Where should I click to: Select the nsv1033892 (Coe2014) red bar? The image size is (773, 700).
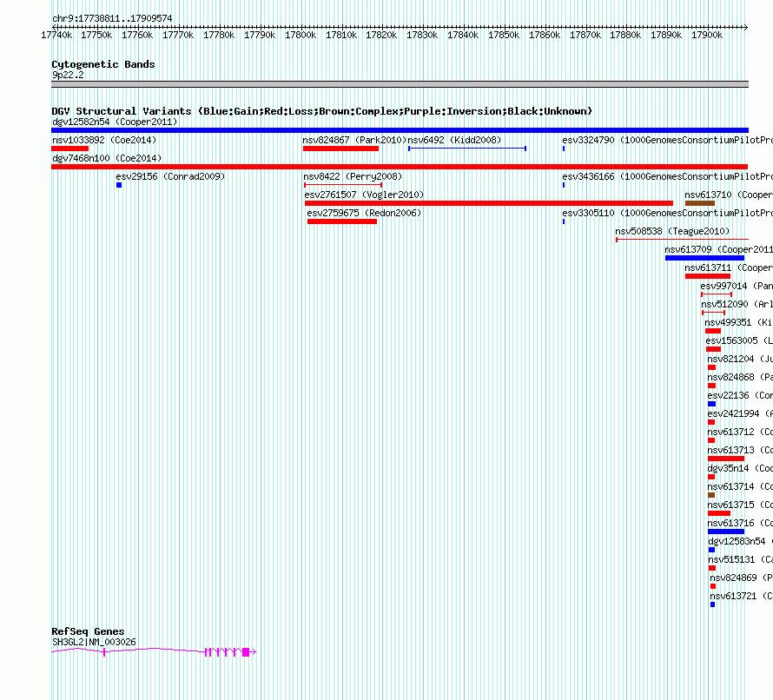(70, 149)
